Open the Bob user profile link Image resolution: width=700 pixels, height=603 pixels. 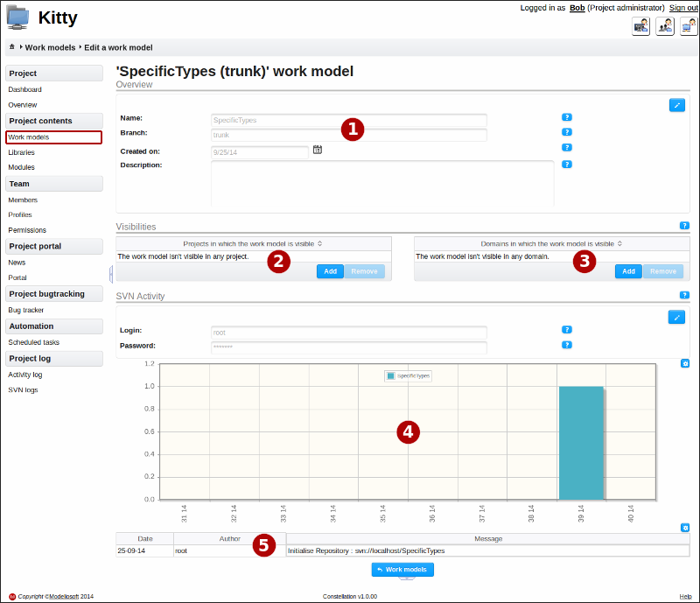pyautogui.click(x=577, y=8)
